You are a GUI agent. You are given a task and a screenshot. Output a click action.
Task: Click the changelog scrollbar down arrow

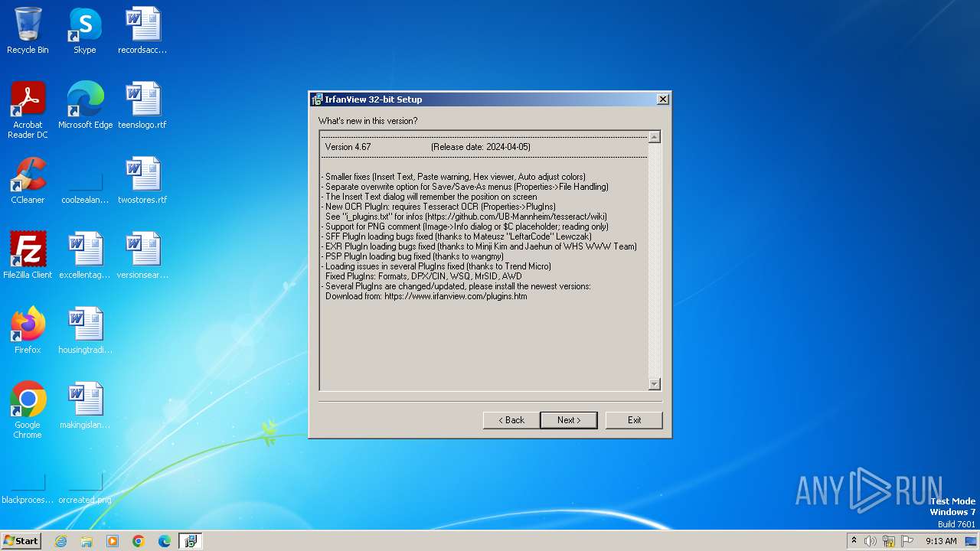point(654,384)
